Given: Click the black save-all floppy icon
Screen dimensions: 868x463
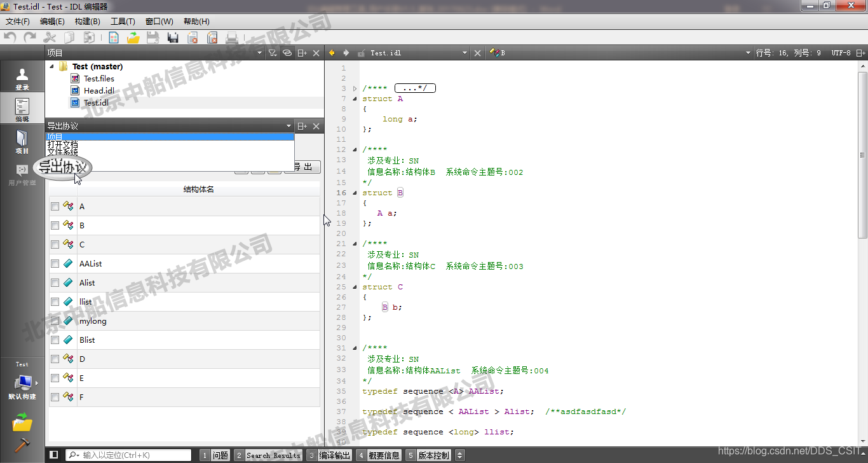Looking at the screenshot, I should tap(172, 38).
